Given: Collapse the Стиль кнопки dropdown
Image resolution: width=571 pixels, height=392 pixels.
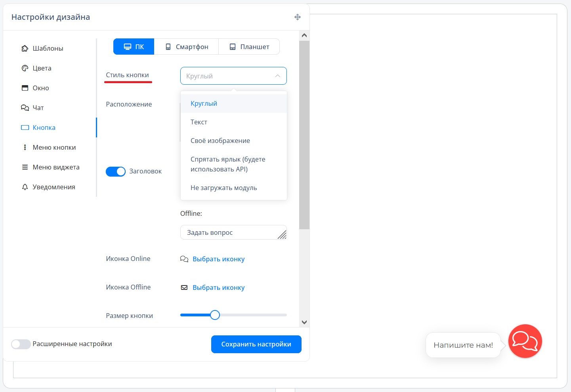Looking at the screenshot, I should 233,76.
